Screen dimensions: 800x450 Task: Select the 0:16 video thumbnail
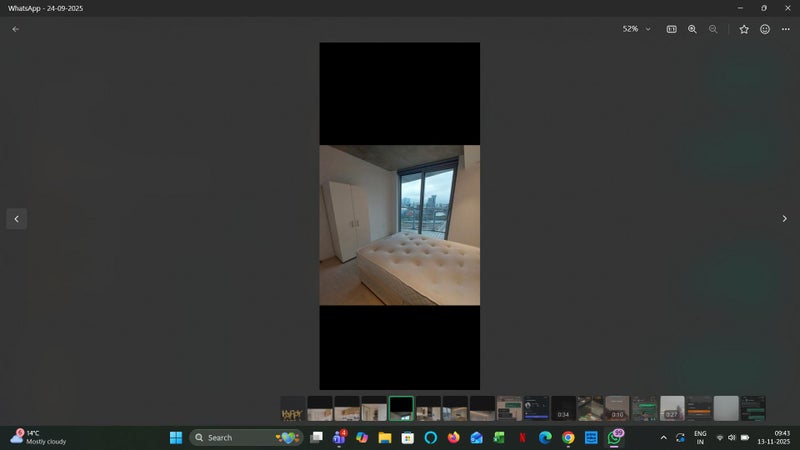coord(617,408)
